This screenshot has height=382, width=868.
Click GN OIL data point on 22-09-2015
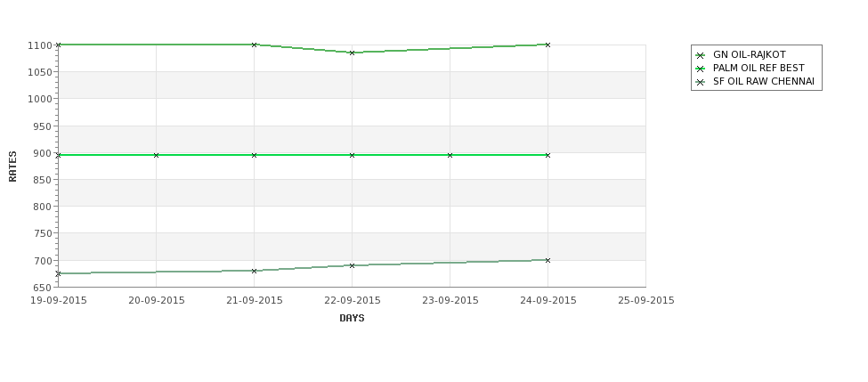pyautogui.click(x=352, y=53)
